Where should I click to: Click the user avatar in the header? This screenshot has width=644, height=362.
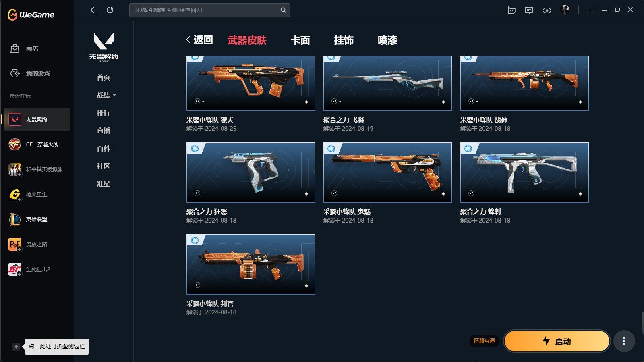click(x=565, y=10)
